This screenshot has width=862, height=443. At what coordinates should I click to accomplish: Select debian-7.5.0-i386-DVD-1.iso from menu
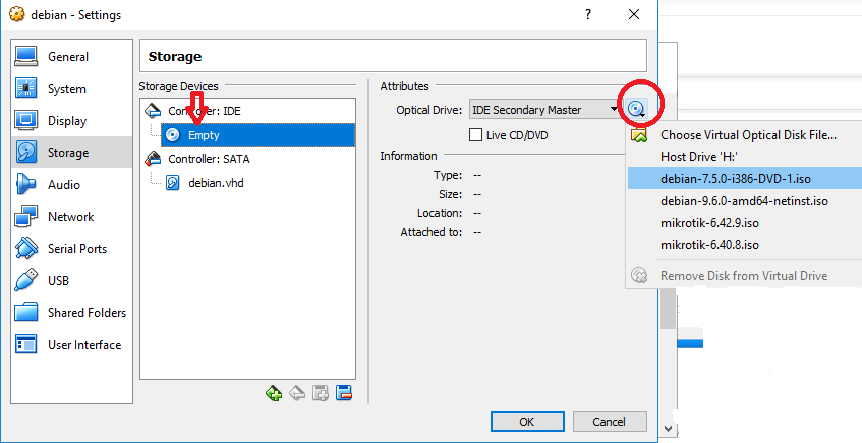[745, 179]
